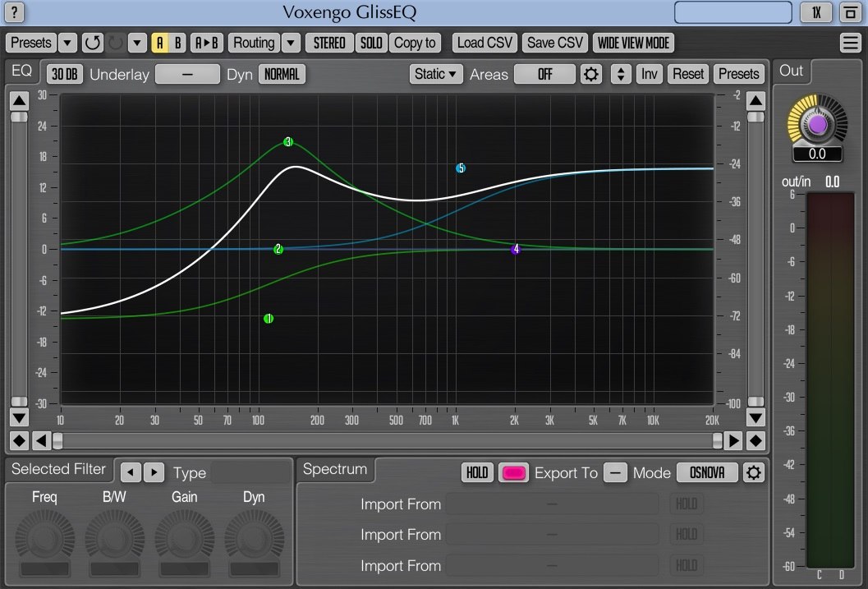Click the plugin instance name field

click(x=733, y=12)
